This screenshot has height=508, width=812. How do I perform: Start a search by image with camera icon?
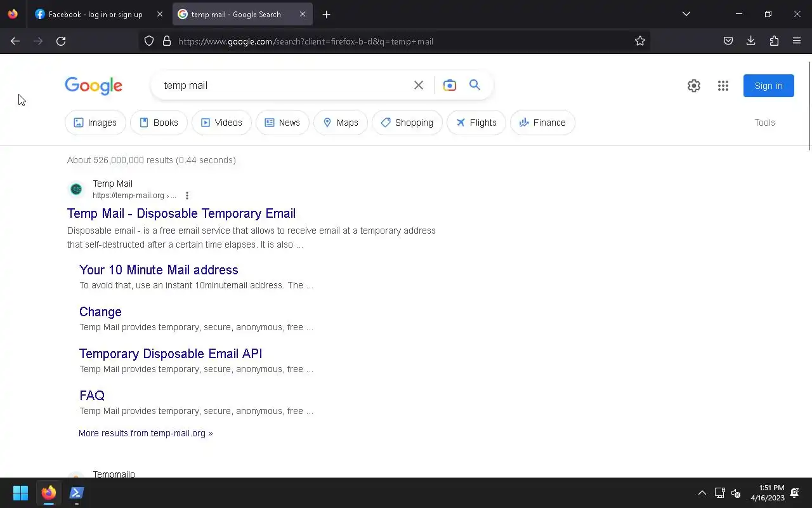450,85
